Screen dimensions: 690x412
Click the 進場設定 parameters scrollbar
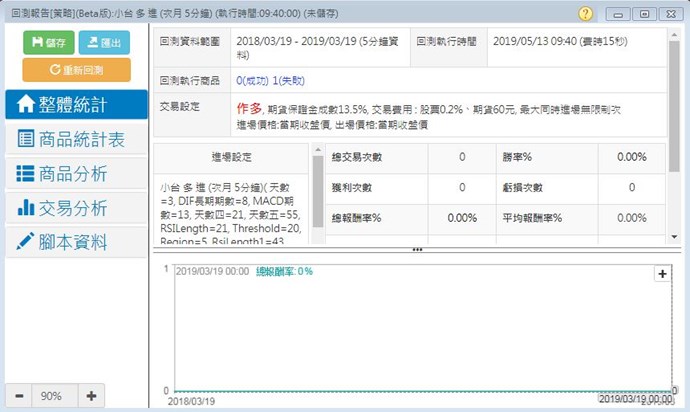point(318,190)
